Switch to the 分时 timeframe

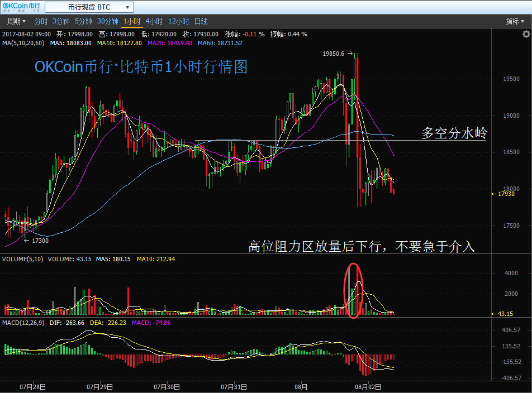(41, 21)
